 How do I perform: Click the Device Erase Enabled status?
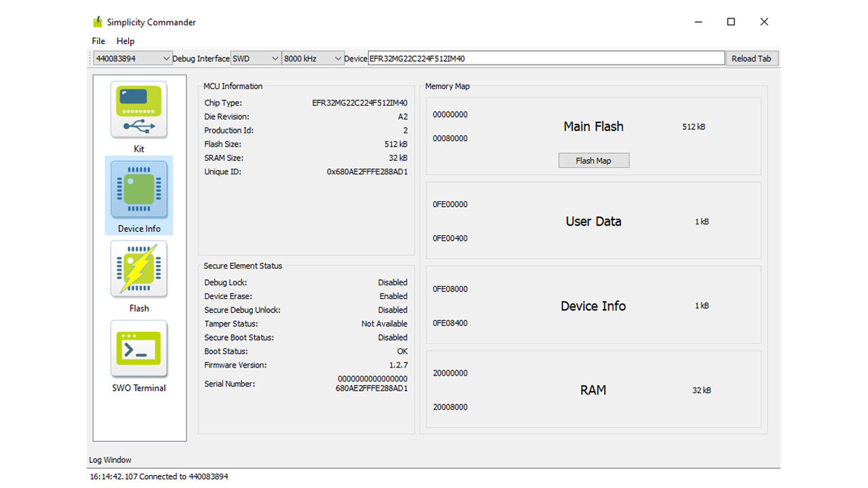pyautogui.click(x=393, y=296)
